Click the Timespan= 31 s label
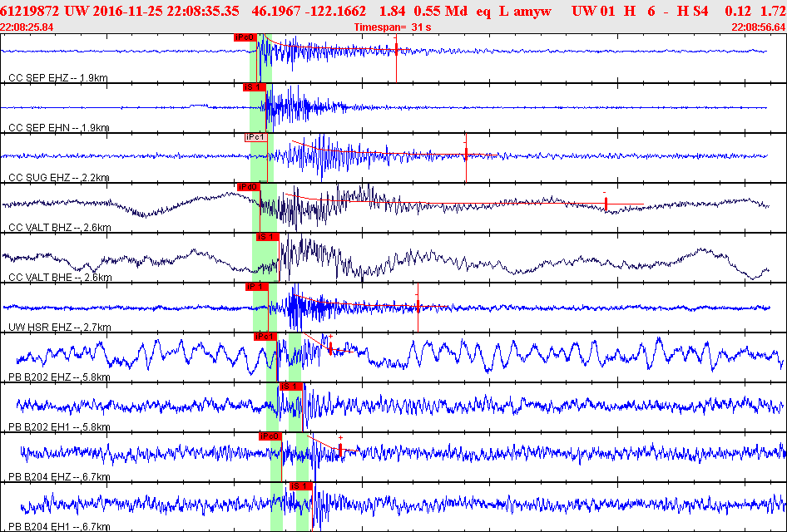This screenshot has width=787, height=532. (393, 27)
